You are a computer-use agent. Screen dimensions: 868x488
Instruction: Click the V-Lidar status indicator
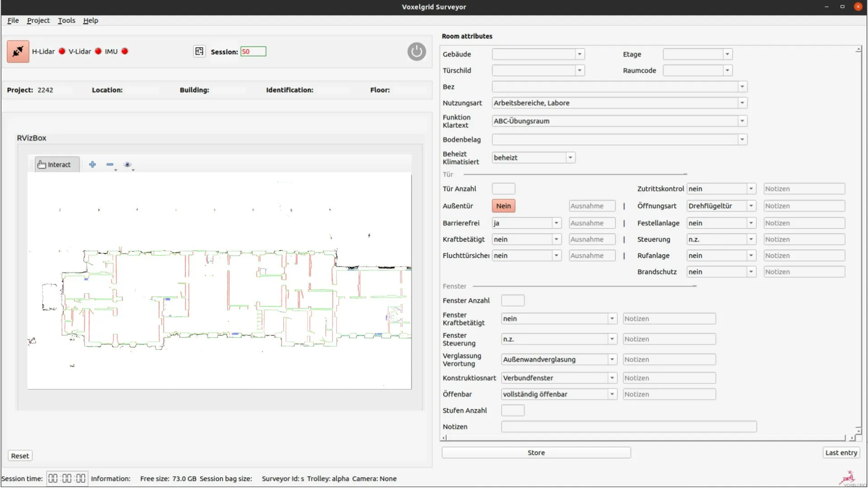99,51
